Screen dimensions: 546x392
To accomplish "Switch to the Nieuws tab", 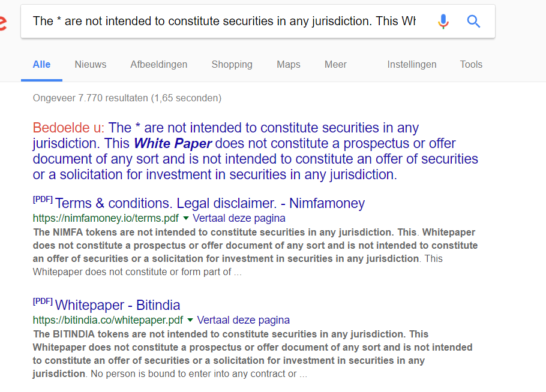I will tap(91, 65).
